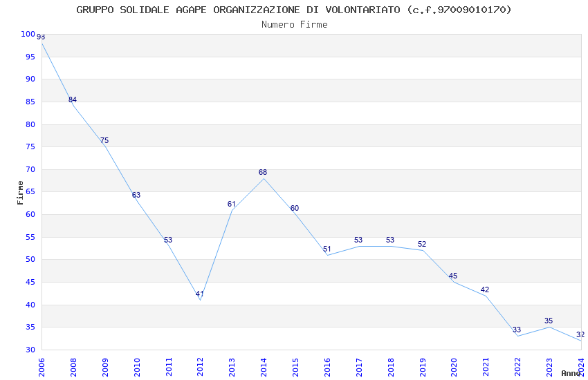The image size is (588, 380).
Task: Click the 2023 data point labeled 35
Action: click(549, 321)
